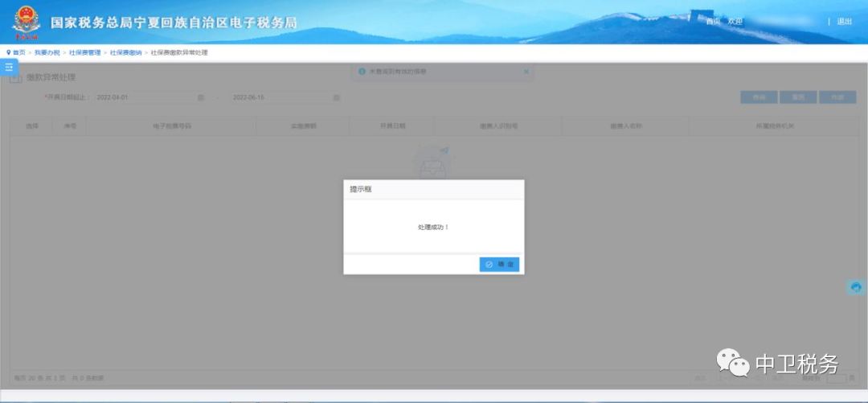Click the 开具日期 column header
Screen dimensions: 868x403
click(392, 126)
